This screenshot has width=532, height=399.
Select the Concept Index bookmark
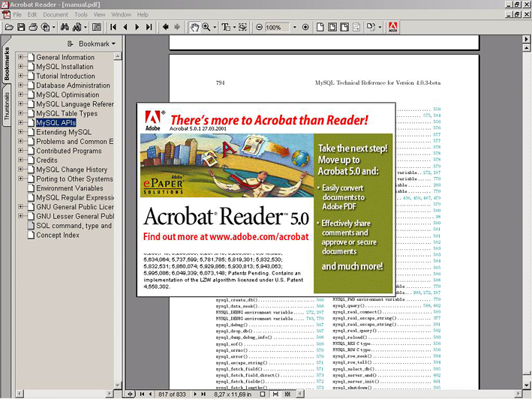coord(58,235)
